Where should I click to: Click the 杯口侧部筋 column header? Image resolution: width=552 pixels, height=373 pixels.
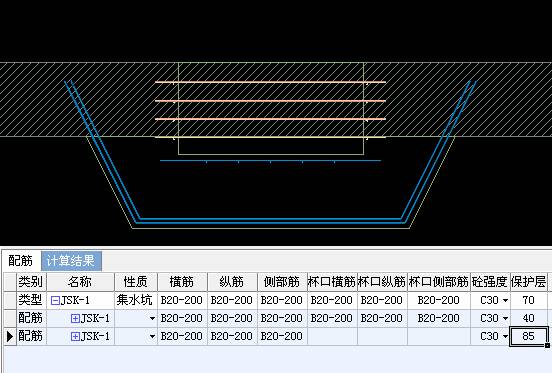coord(439,282)
